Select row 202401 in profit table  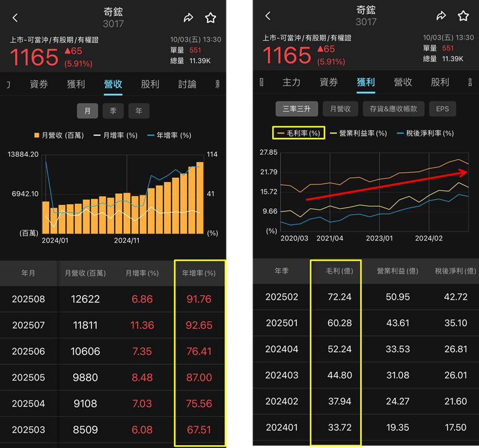366,428
